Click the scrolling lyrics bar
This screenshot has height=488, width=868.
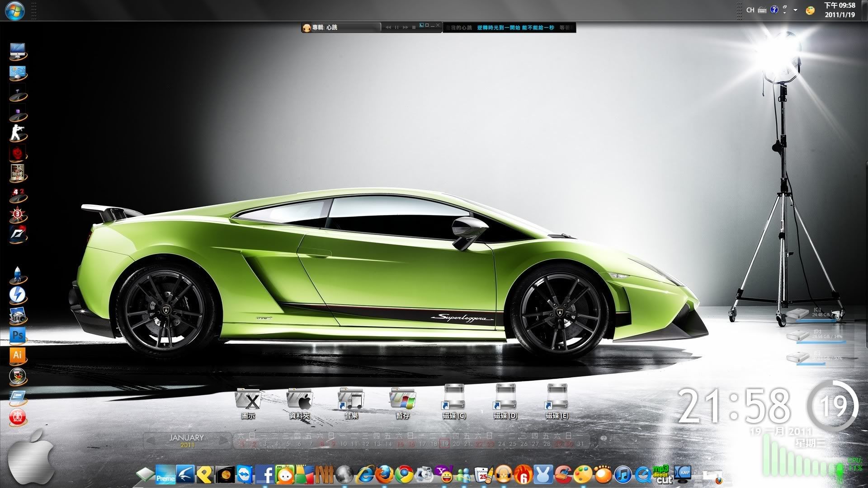pyautogui.click(x=509, y=28)
